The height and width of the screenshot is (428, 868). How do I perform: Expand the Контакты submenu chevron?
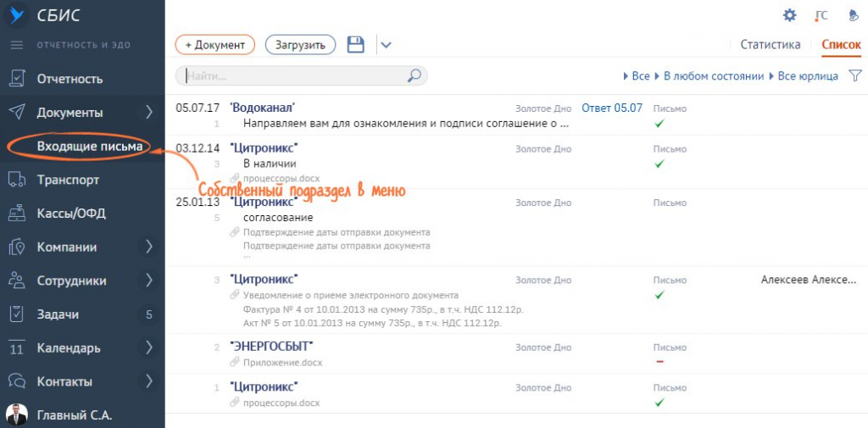[x=148, y=381]
